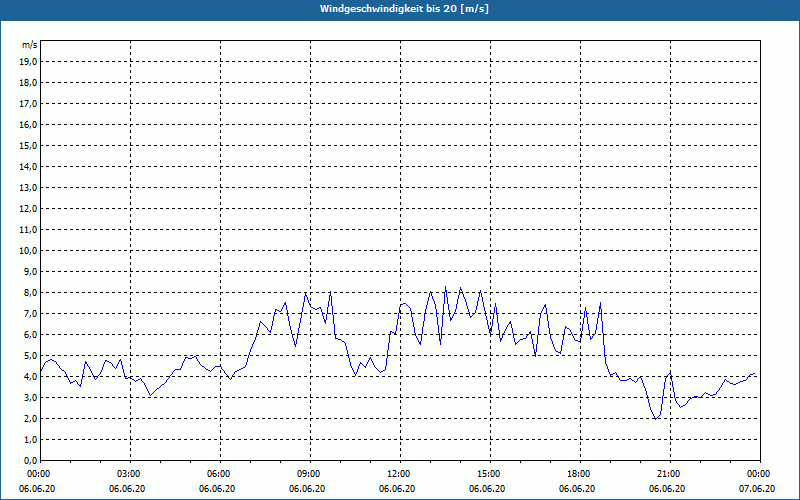800x500 pixels.
Task: Click the "06.06.20" date beneath 15:00
Action: pyautogui.click(x=487, y=489)
